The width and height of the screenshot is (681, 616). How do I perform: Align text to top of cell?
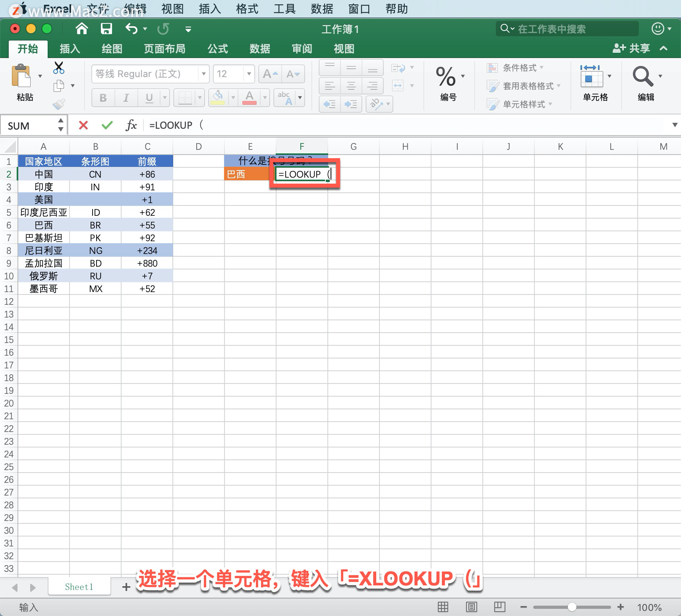tap(330, 68)
